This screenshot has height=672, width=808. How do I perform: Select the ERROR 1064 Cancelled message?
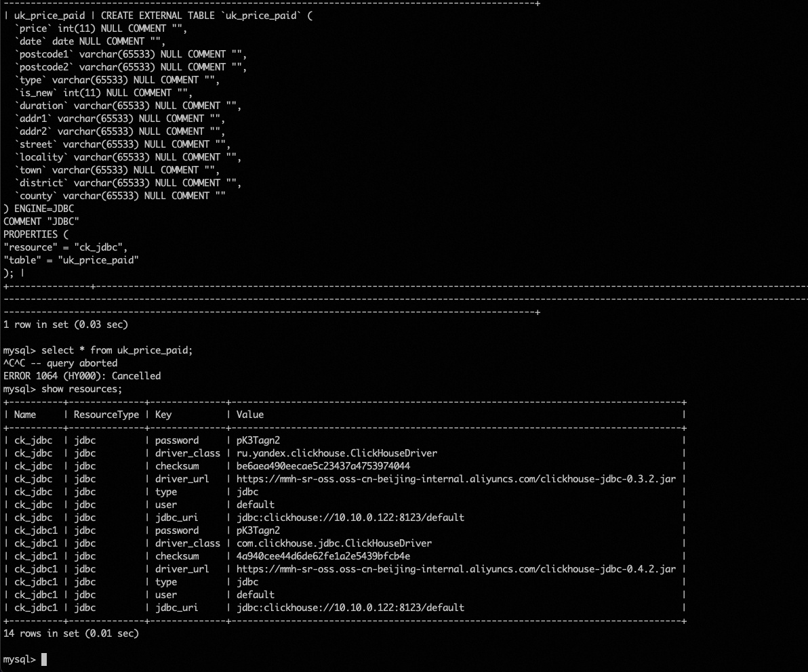coord(82,376)
